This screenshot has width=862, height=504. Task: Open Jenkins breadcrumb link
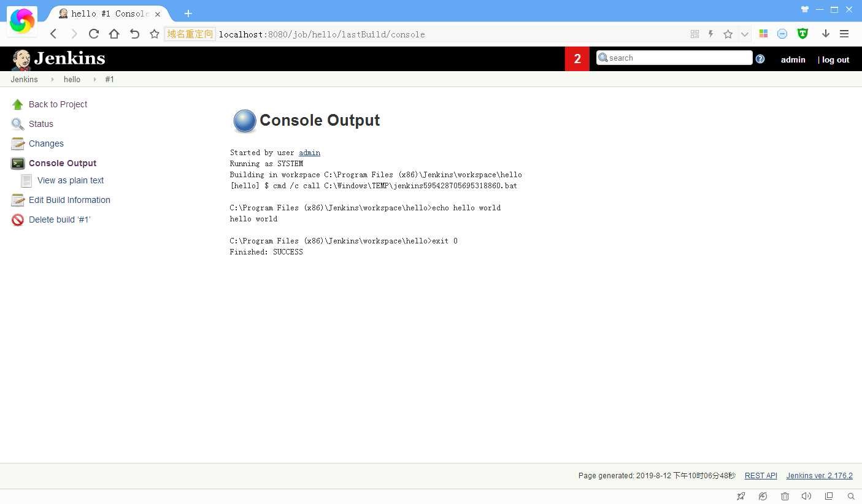coord(24,80)
